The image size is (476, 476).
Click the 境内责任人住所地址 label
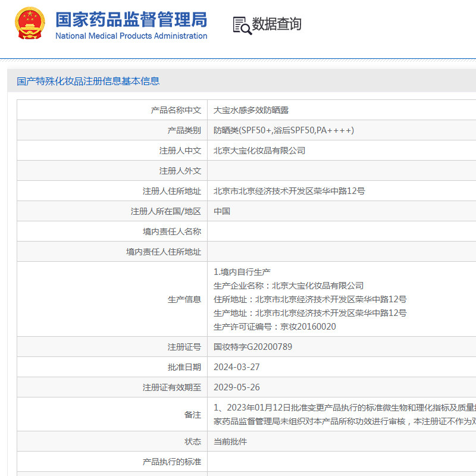coord(164,252)
